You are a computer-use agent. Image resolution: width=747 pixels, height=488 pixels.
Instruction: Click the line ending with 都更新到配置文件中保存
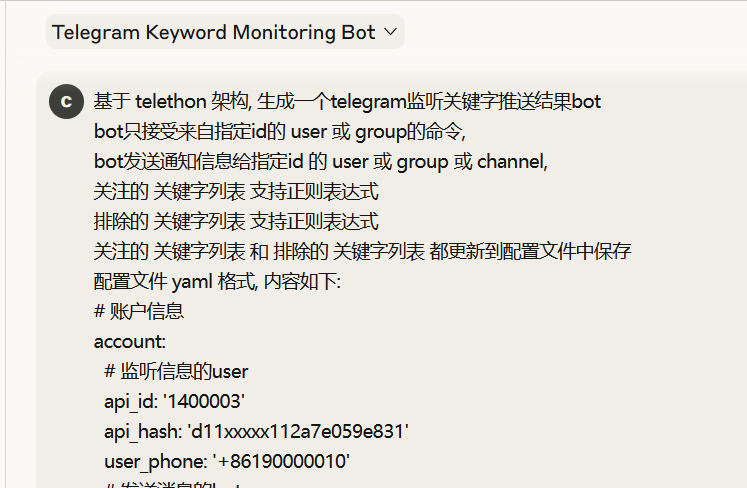(x=362, y=252)
